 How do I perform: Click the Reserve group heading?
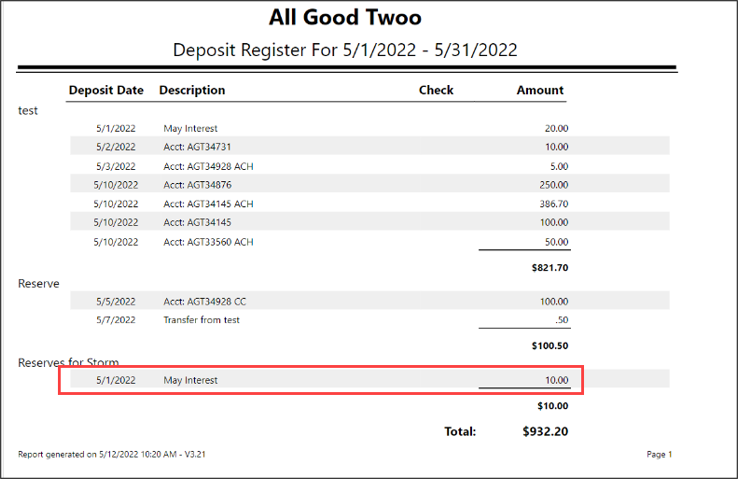click(39, 283)
